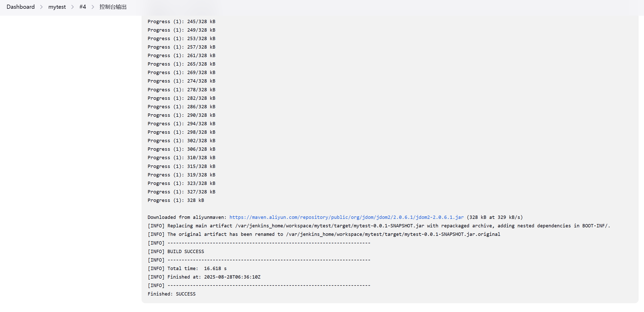Click the Replacing main artifact log line
The width and height of the screenshot is (644, 312).
379,226
